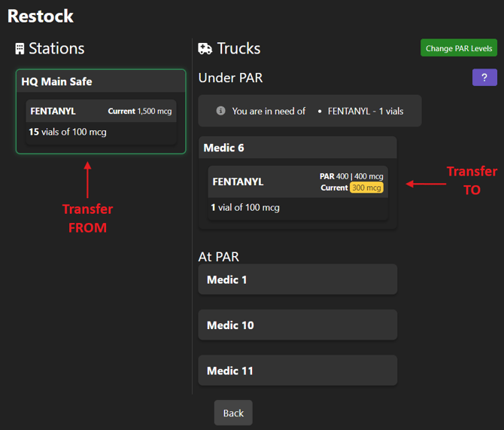Click the Restock page title
Screen dimensions: 504x430
coord(41,16)
